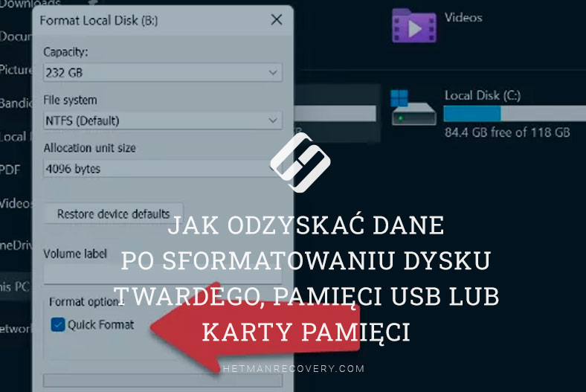The width and height of the screenshot is (586, 392).
Task: Open the File system NTFS (Default) dropdown
Action: coord(163,121)
